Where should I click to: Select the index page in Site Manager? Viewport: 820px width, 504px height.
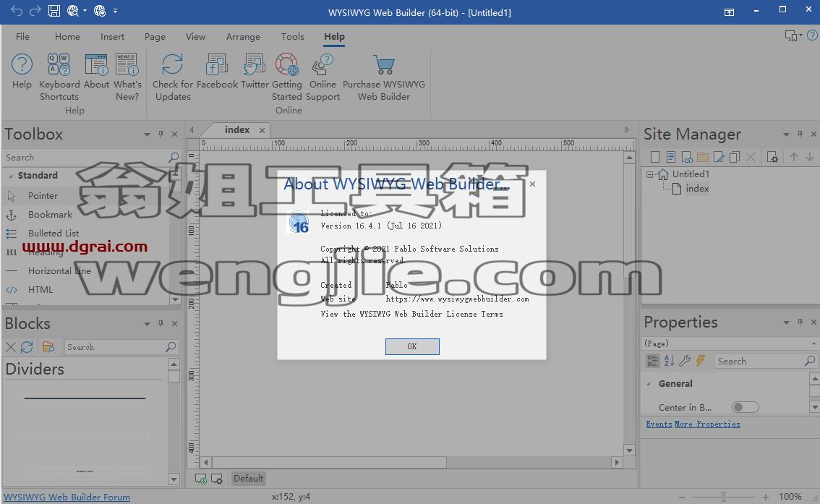coord(697,189)
